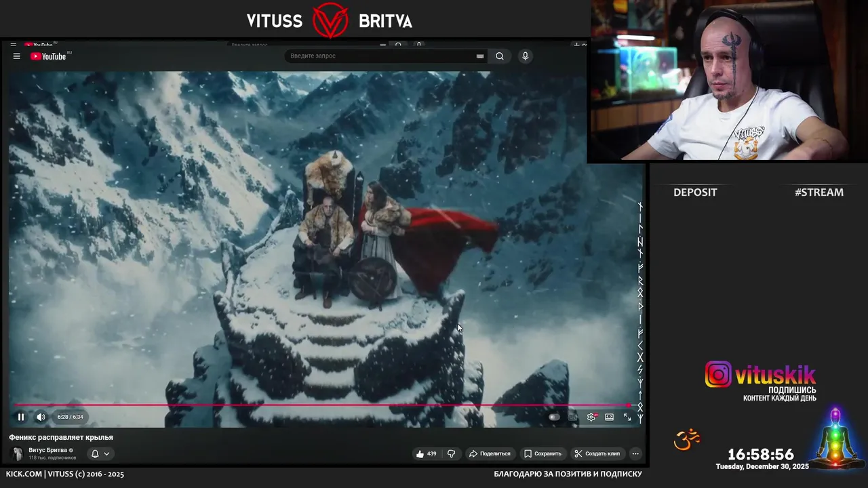The image size is (868, 488).
Task: Click the KICK.COM | VITUSS footer text
Action: (x=65, y=474)
